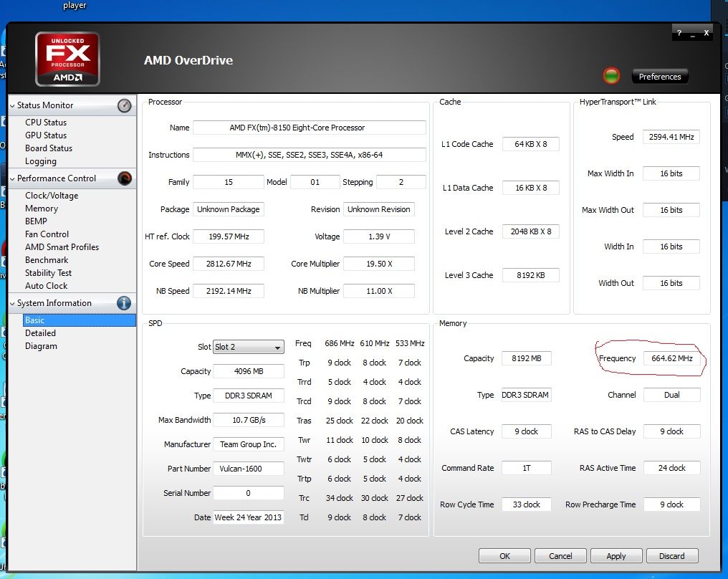The width and height of the screenshot is (728, 579).
Task: Click the Memory Frequency value field
Action: point(672,358)
